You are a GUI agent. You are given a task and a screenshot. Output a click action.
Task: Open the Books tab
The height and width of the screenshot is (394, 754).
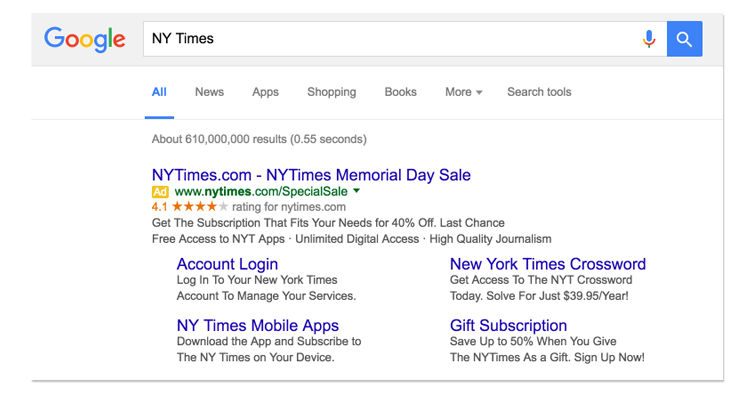(401, 92)
